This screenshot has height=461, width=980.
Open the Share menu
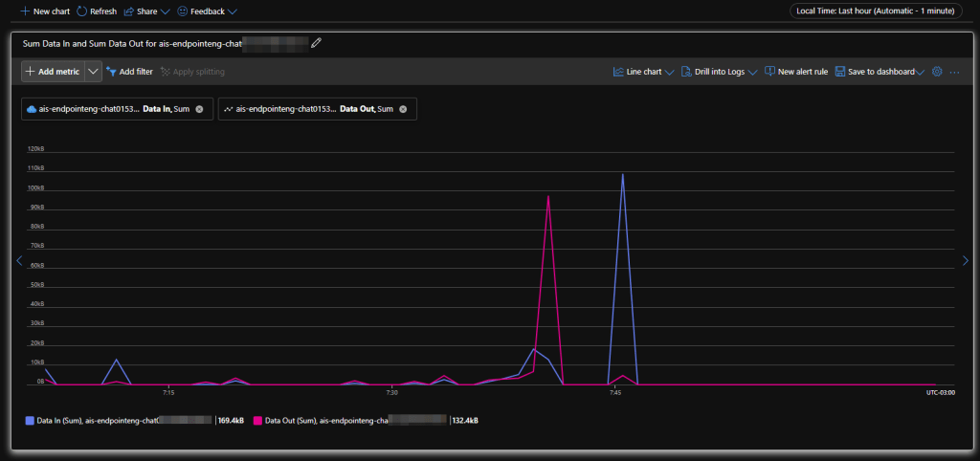pyautogui.click(x=146, y=11)
